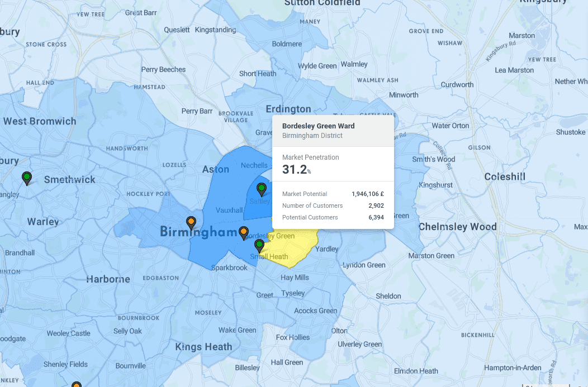Click the scale bar at the bottom edge
588x387 pixels.
point(545,385)
